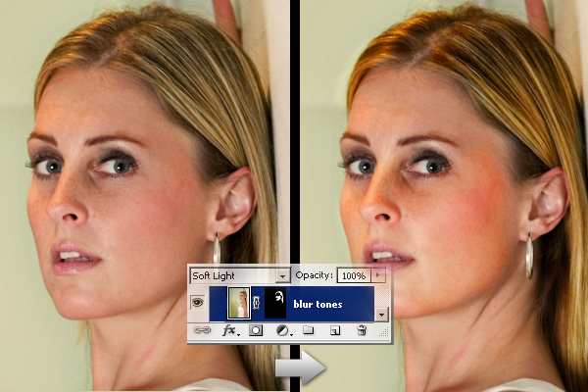588x392 pixels.
Task: Open the layer style fx menu
Action: click(229, 330)
